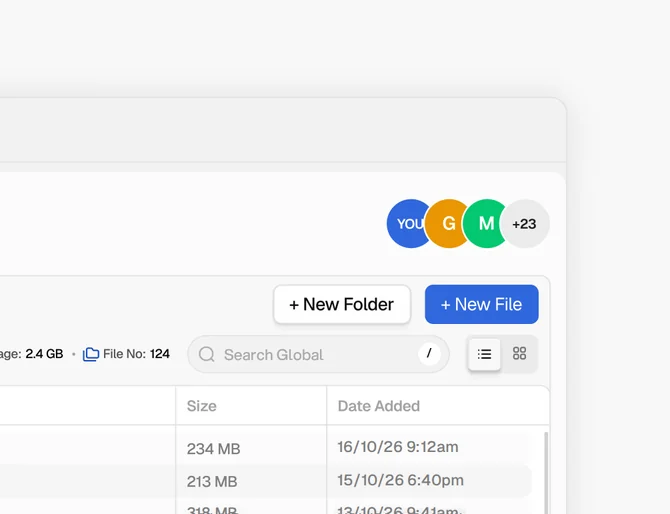Screen dimensions: 670x514
Task: Click the magnifier icon in search bar
Action: [x=207, y=354]
